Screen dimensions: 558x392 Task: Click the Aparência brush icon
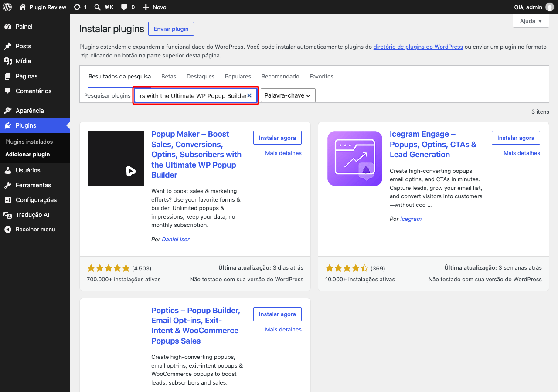click(x=8, y=111)
